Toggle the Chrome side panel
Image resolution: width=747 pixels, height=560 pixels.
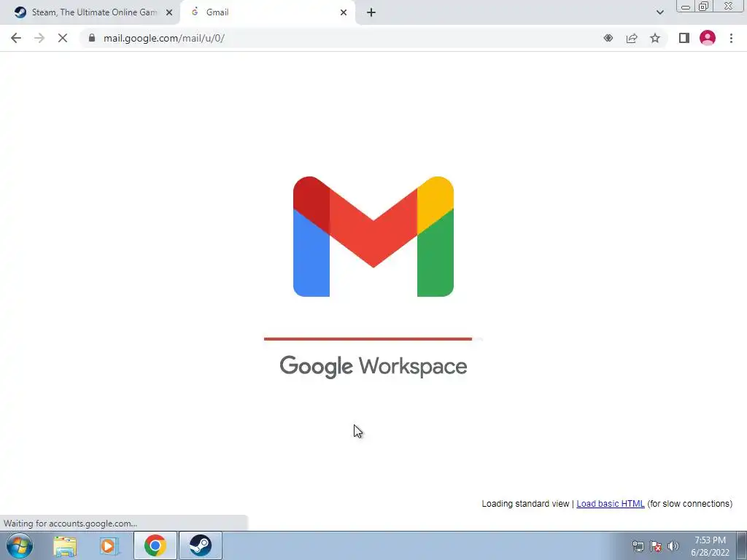point(684,38)
